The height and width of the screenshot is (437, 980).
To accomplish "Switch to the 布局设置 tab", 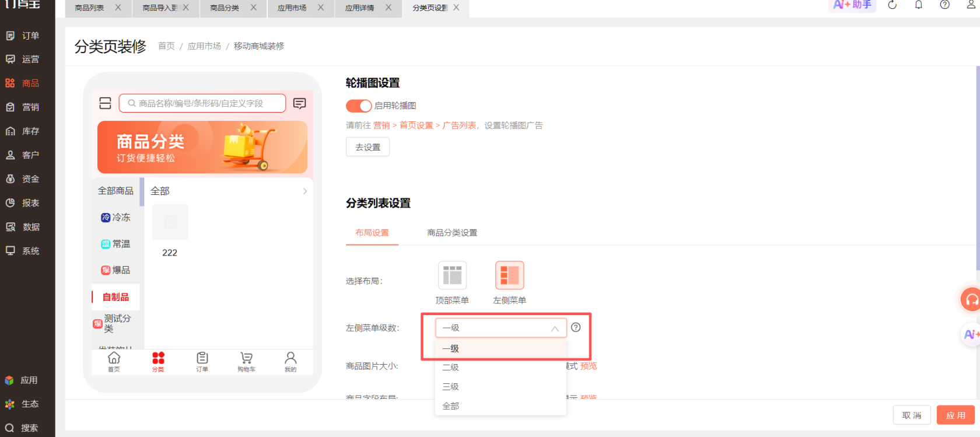I will point(372,233).
